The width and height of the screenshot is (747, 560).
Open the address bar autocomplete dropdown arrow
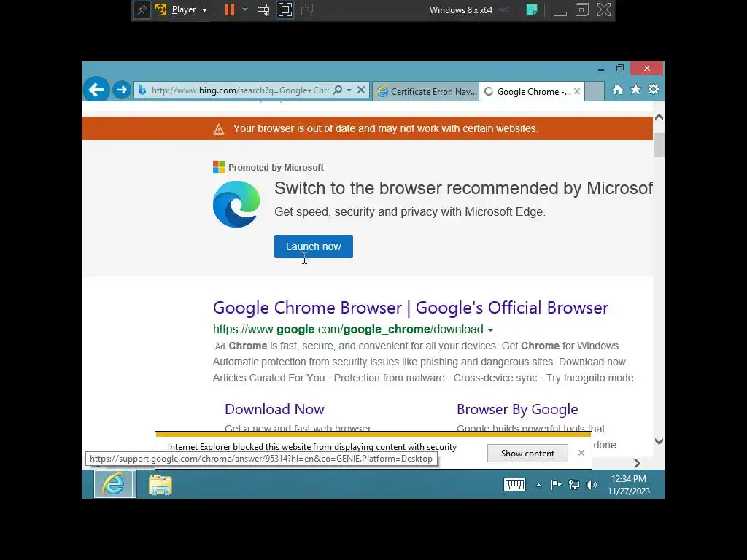tap(349, 90)
